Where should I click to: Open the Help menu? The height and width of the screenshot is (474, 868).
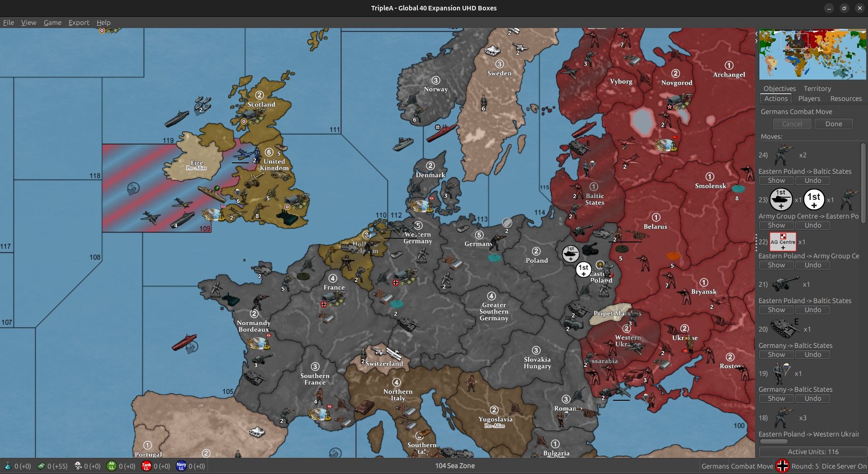104,23
